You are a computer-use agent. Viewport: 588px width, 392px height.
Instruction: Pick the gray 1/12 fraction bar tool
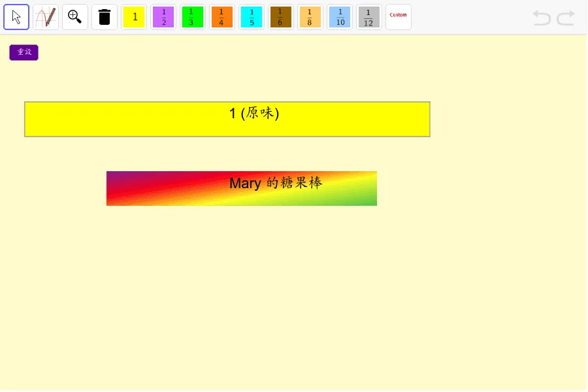click(x=369, y=17)
